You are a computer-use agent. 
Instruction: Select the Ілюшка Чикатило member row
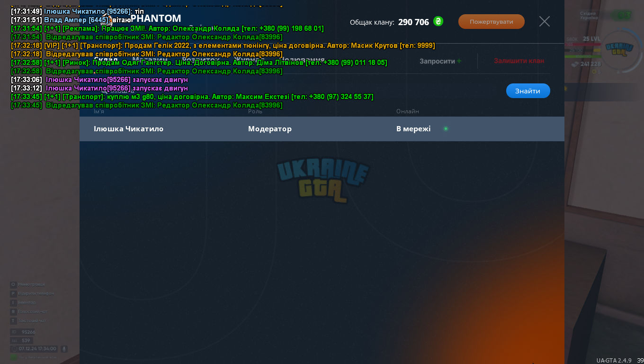322,129
